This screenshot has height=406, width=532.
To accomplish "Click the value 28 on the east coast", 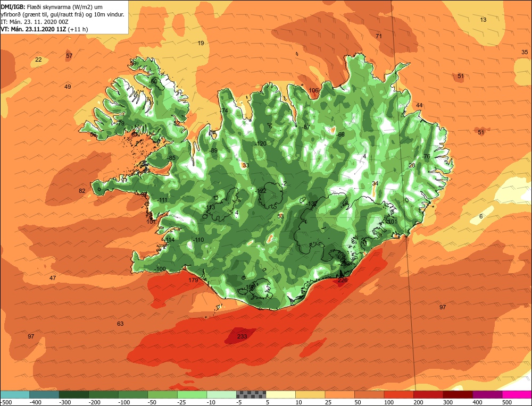I will 412,165.
